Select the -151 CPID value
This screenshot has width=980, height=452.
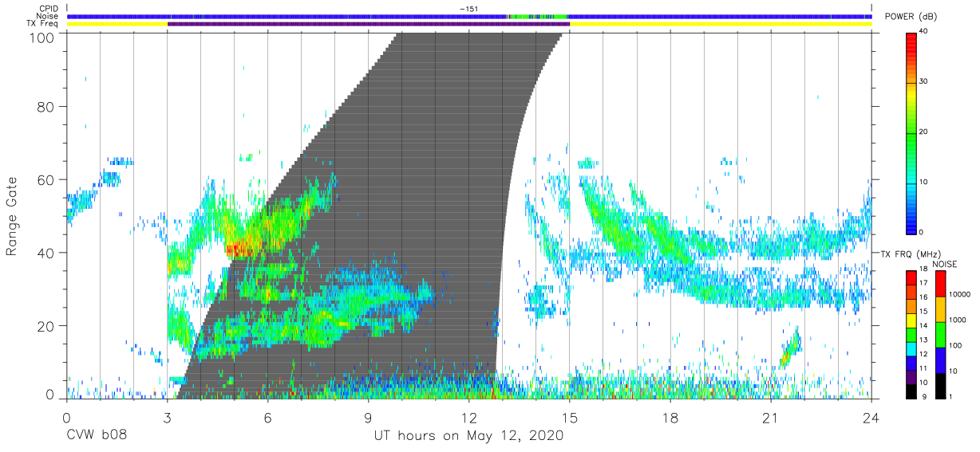[x=468, y=8]
